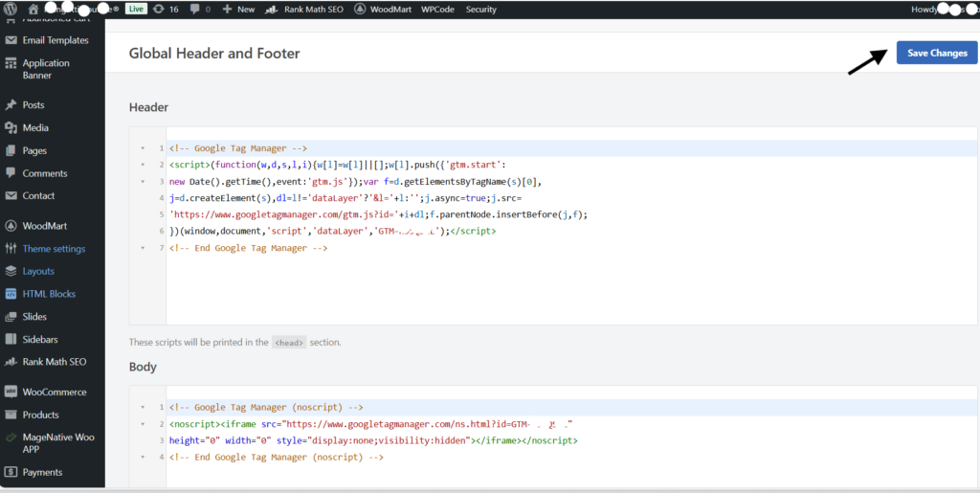This screenshot has width=980, height=493.
Task: Click the Save Changes button
Action: point(937,53)
